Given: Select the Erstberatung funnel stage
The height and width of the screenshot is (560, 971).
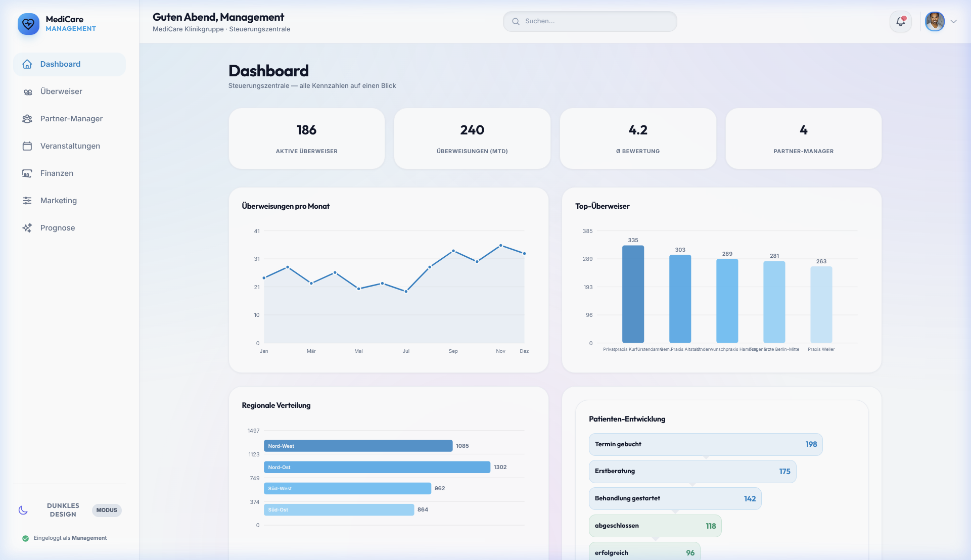Looking at the screenshot, I should tap(692, 471).
